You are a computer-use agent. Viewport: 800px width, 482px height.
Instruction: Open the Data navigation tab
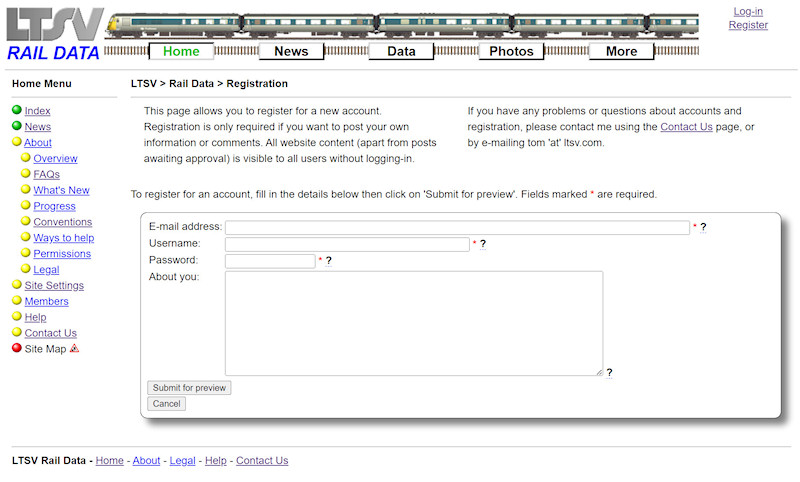pyautogui.click(x=401, y=52)
